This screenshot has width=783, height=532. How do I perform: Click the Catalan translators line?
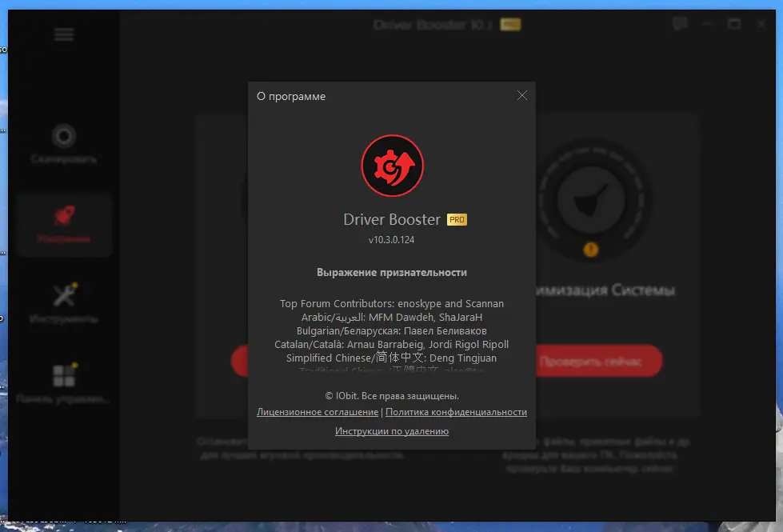point(392,344)
